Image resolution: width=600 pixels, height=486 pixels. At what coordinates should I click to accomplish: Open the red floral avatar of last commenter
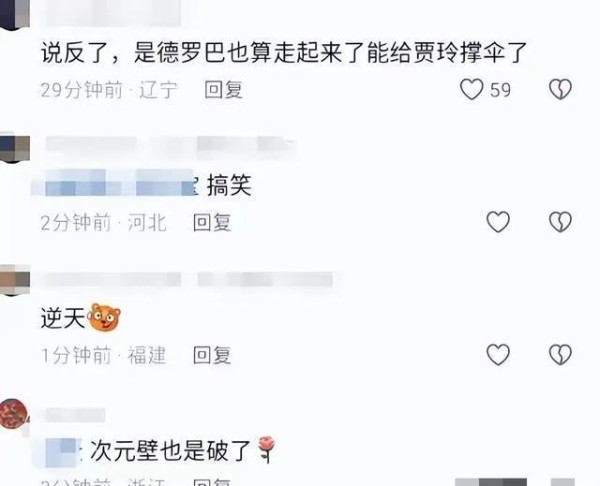[14, 413]
